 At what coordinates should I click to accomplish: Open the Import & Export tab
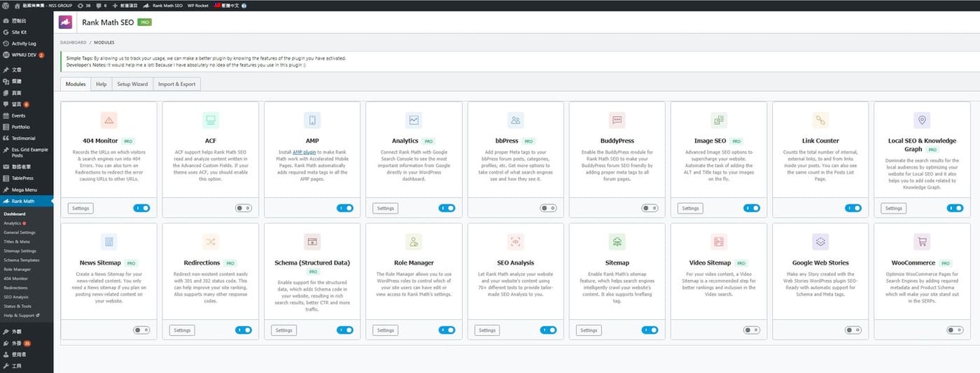[x=176, y=84]
